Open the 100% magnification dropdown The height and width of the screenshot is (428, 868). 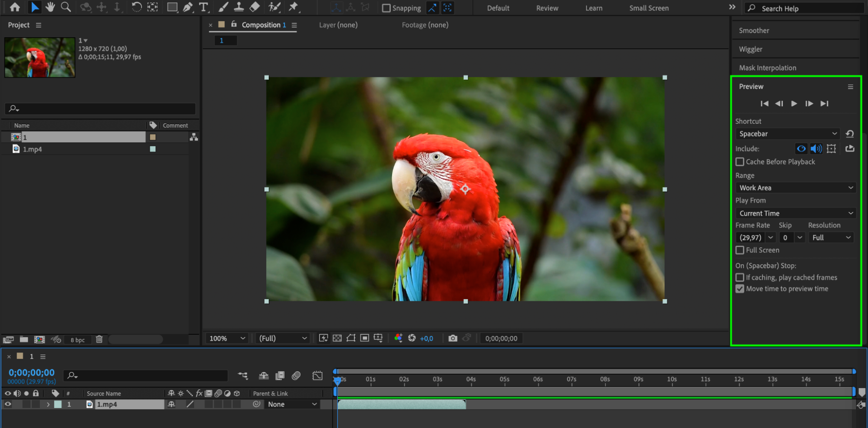pyautogui.click(x=227, y=338)
